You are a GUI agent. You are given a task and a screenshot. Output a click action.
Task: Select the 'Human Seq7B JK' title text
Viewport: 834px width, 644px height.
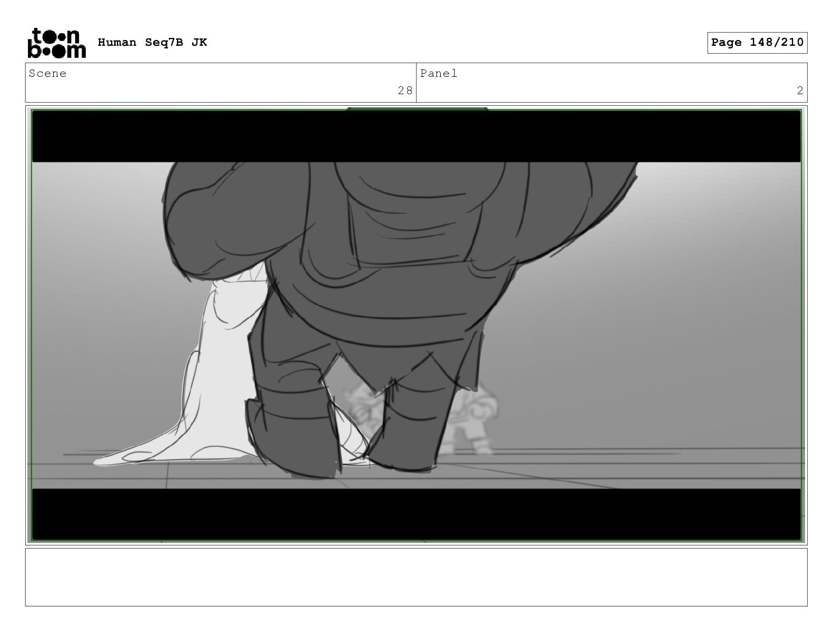(x=152, y=43)
